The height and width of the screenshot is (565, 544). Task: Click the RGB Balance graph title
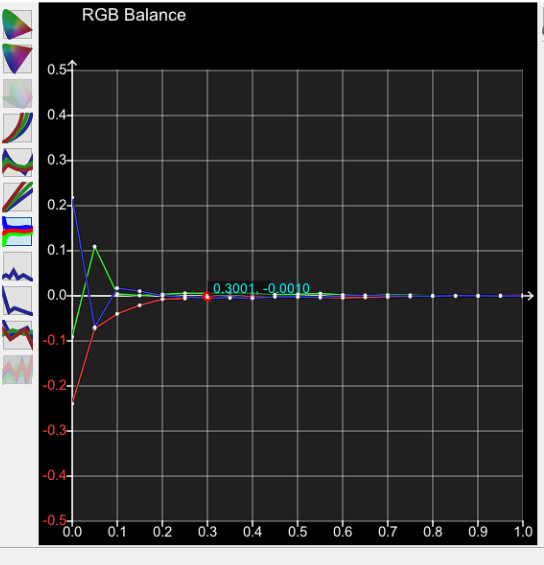click(x=134, y=15)
